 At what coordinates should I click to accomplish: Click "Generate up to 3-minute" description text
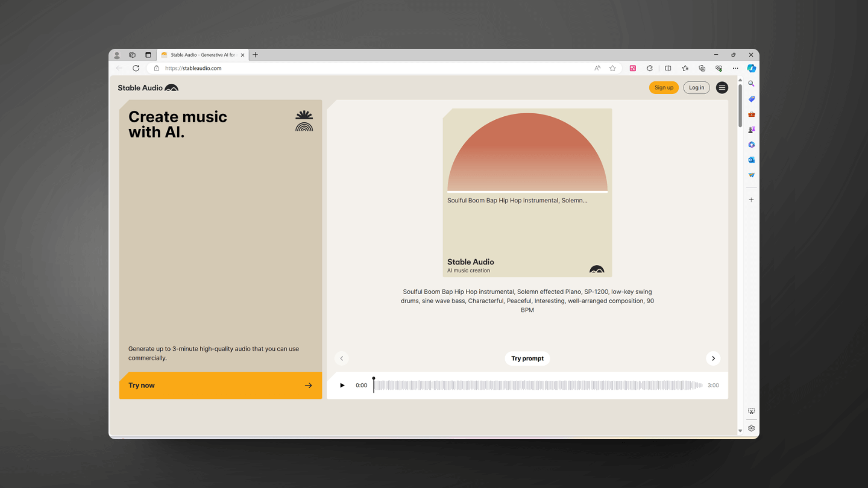(x=213, y=353)
